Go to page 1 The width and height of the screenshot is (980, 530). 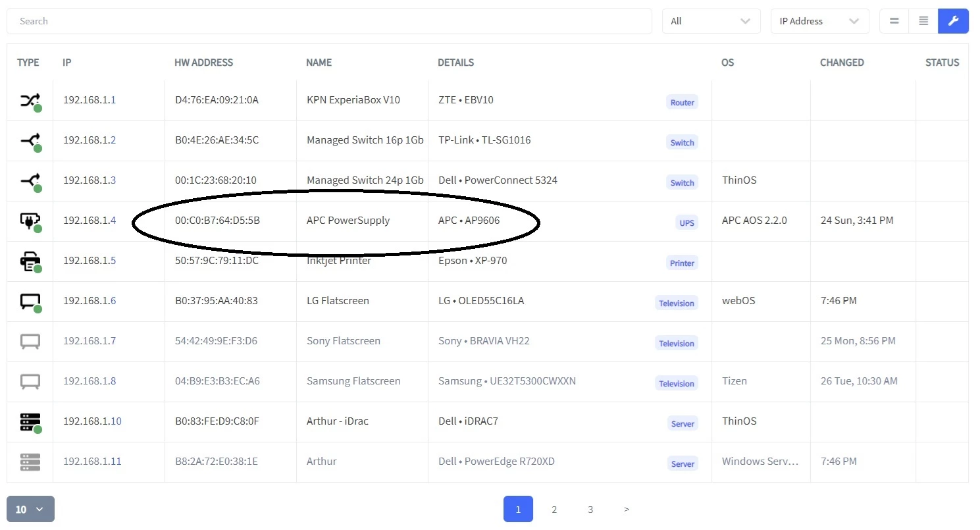coord(518,509)
